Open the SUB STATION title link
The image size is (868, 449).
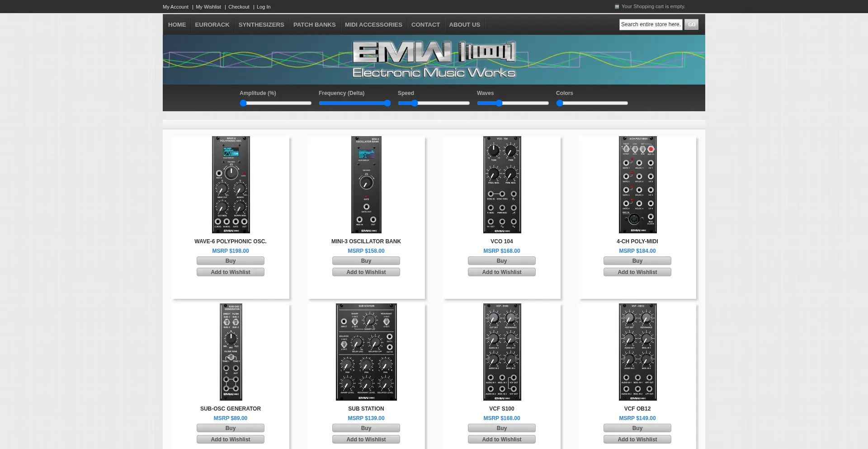click(x=366, y=409)
